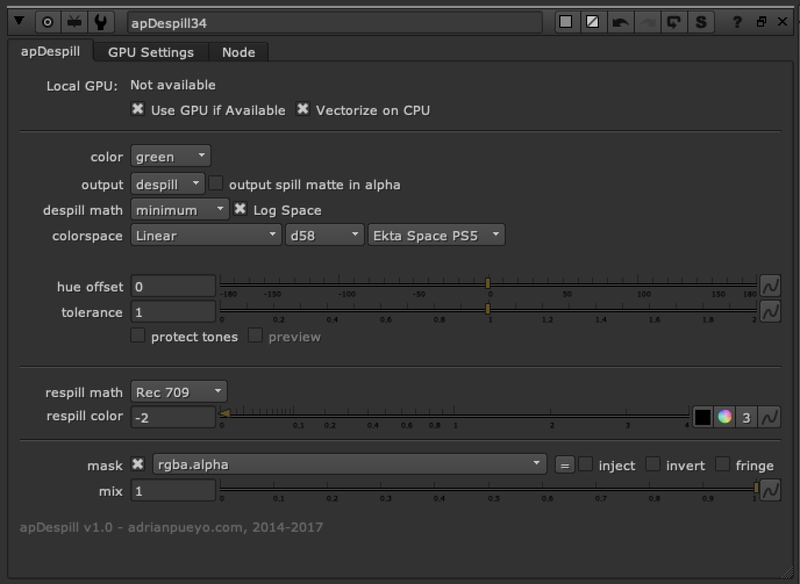Screen dimensions: 800x584
Task: Expand the respill math Rec 709 dropdown
Action: pos(178,392)
